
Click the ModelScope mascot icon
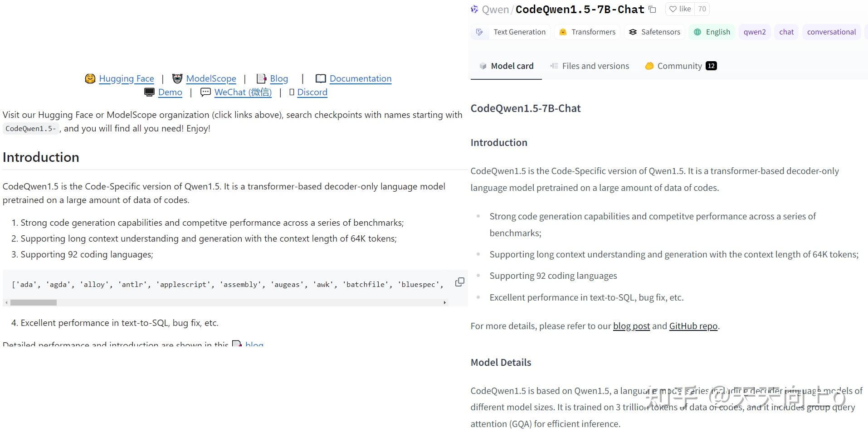(x=177, y=78)
